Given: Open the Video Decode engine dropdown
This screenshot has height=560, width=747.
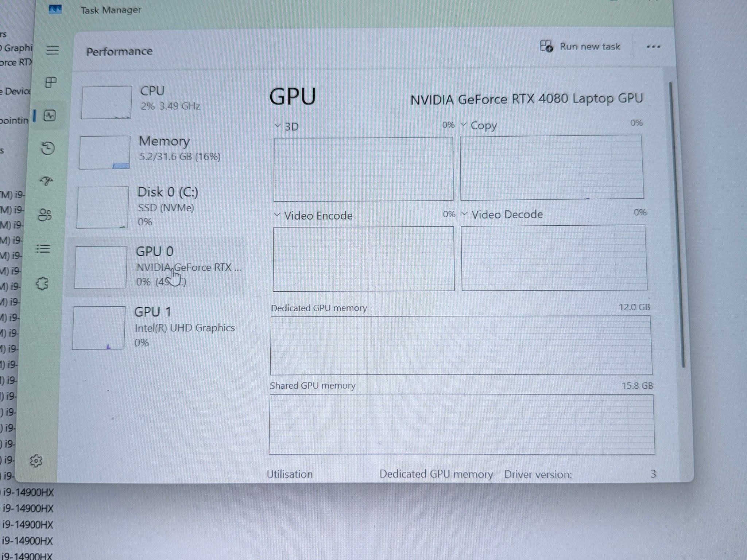Looking at the screenshot, I should [x=502, y=214].
